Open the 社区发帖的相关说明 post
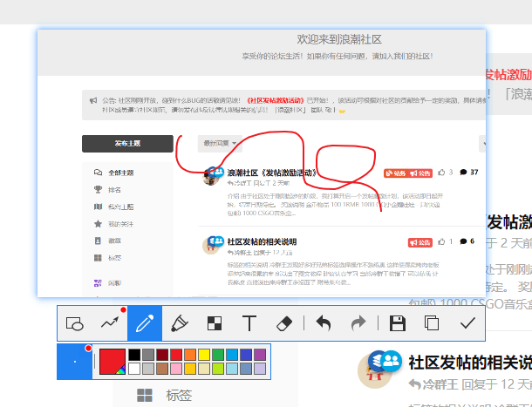The width and height of the screenshot is (532, 407). (262, 241)
